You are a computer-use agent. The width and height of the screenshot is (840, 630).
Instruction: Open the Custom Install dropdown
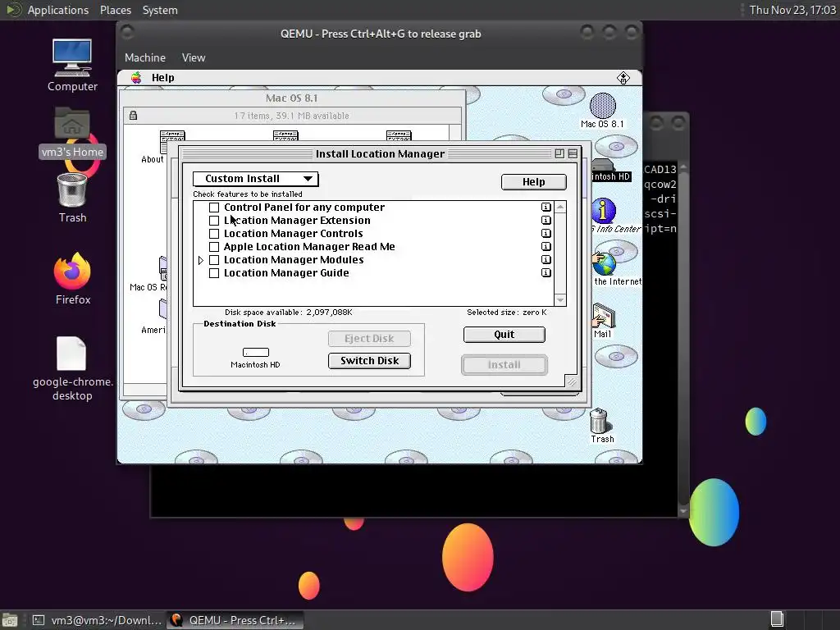(256, 179)
